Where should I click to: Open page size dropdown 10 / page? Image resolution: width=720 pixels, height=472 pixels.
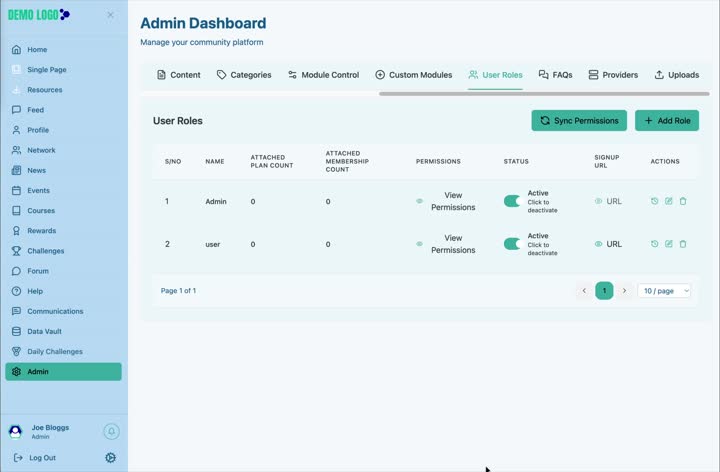click(664, 291)
